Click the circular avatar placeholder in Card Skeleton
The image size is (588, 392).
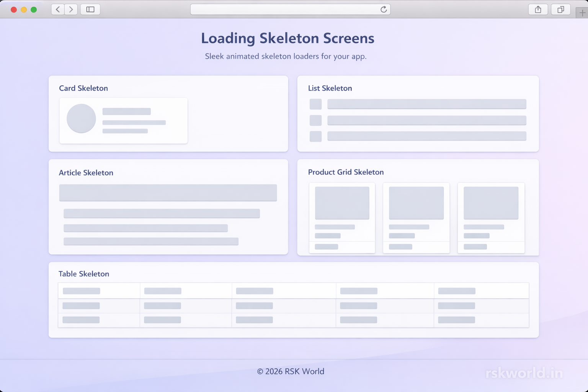point(81,119)
